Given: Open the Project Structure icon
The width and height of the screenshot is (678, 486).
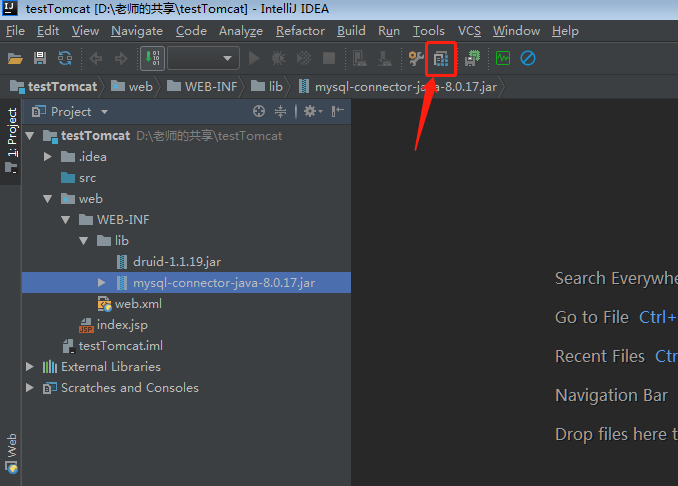Looking at the screenshot, I should 441,59.
